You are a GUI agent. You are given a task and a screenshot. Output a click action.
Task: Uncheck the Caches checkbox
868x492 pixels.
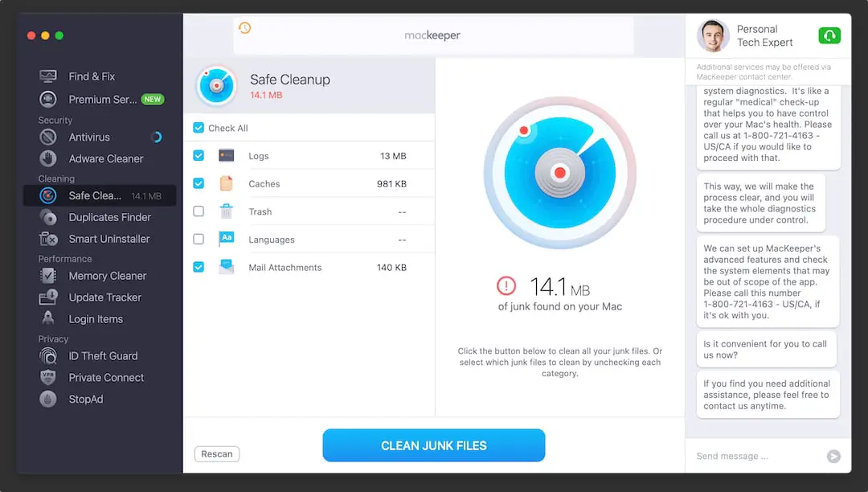coord(199,183)
